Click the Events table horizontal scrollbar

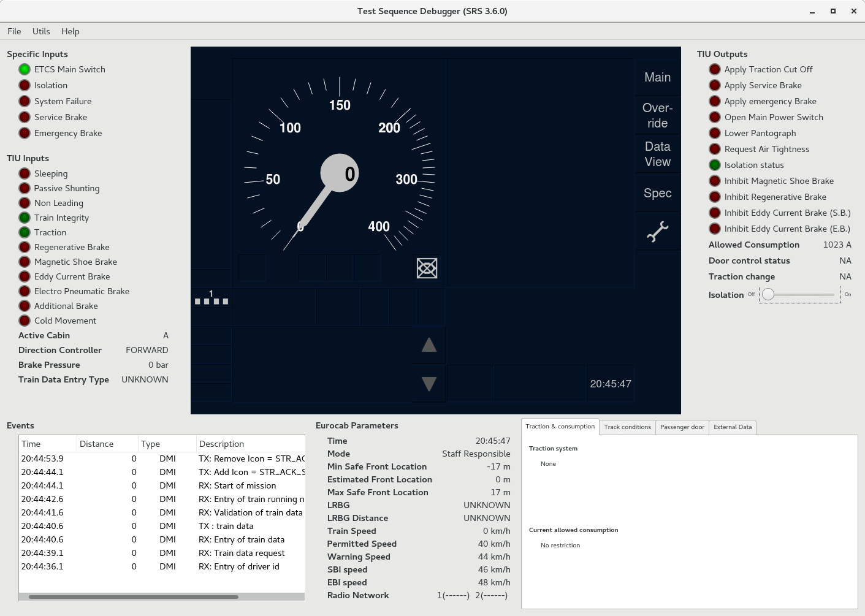pyautogui.click(x=134, y=596)
